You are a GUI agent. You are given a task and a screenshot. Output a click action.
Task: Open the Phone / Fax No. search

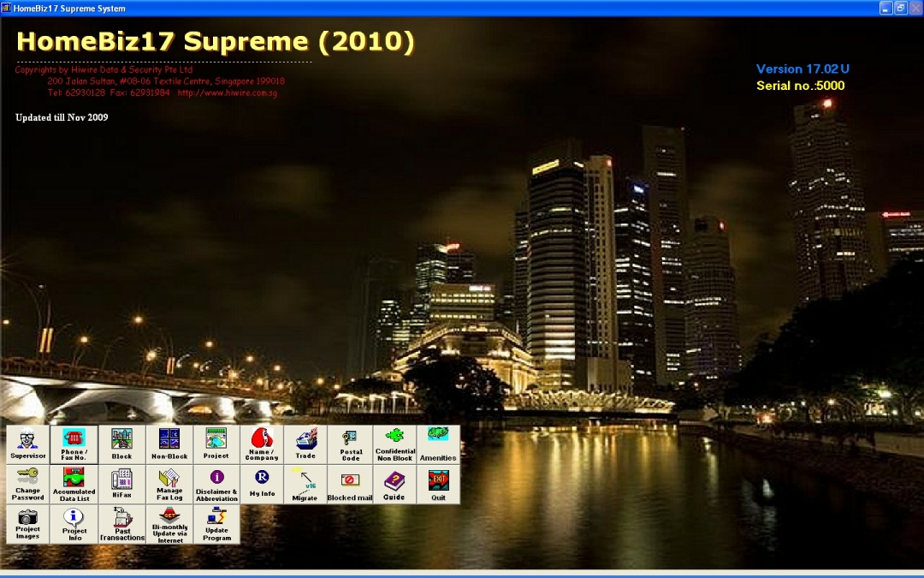click(74, 444)
